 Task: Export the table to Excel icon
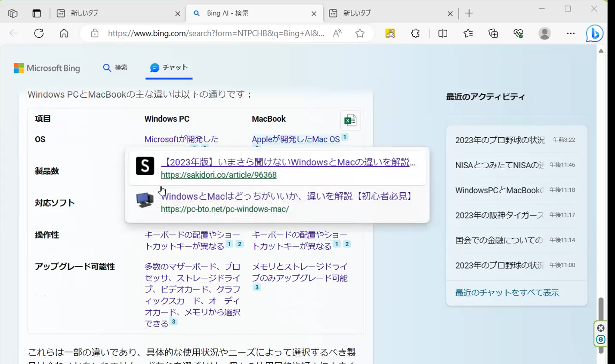(350, 120)
